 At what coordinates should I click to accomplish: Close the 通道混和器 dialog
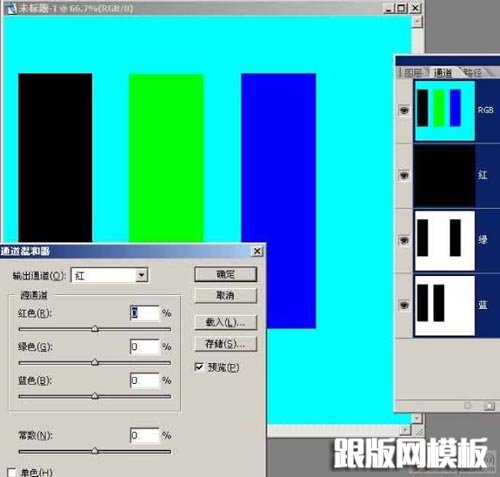pos(257,251)
